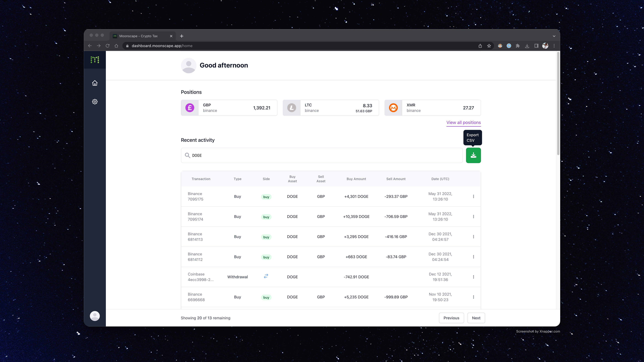Click the Sell Amount column header
The width and height of the screenshot is (644, 362).
(x=396, y=179)
